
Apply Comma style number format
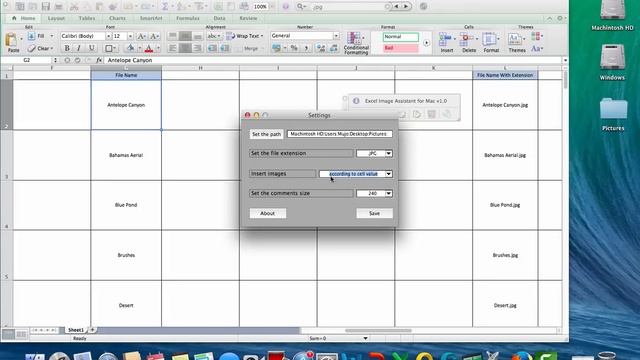306,48
